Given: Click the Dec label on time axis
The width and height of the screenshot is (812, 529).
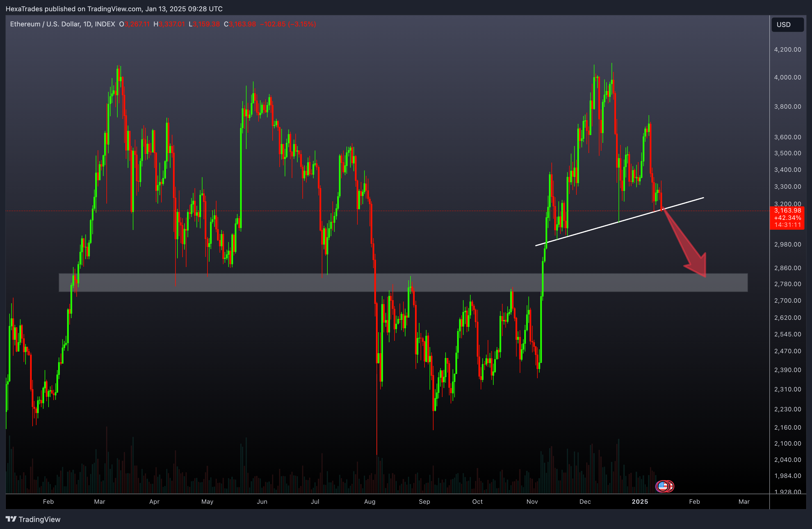Looking at the screenshot, I should tap(585, 502).
